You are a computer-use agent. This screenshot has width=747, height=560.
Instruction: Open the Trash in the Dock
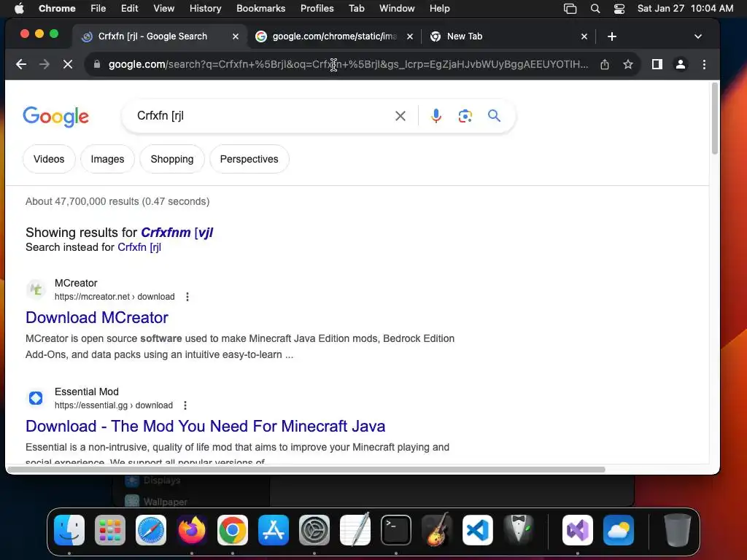click(677, 530)
